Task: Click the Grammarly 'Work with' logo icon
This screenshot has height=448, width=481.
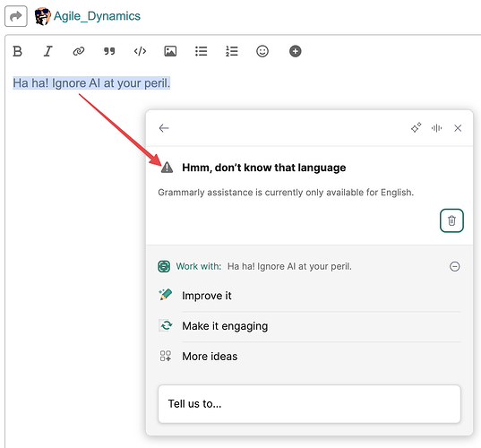Action: click(164, 266)
